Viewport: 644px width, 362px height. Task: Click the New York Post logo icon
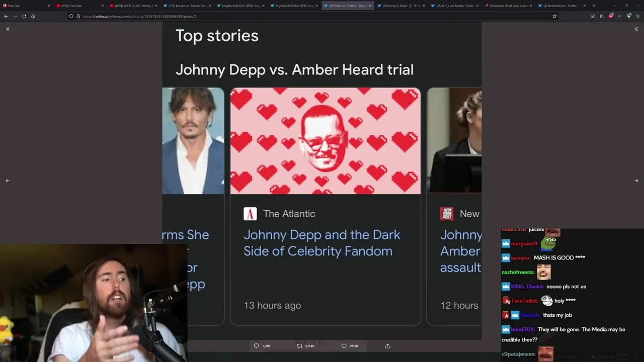[447, 214]
